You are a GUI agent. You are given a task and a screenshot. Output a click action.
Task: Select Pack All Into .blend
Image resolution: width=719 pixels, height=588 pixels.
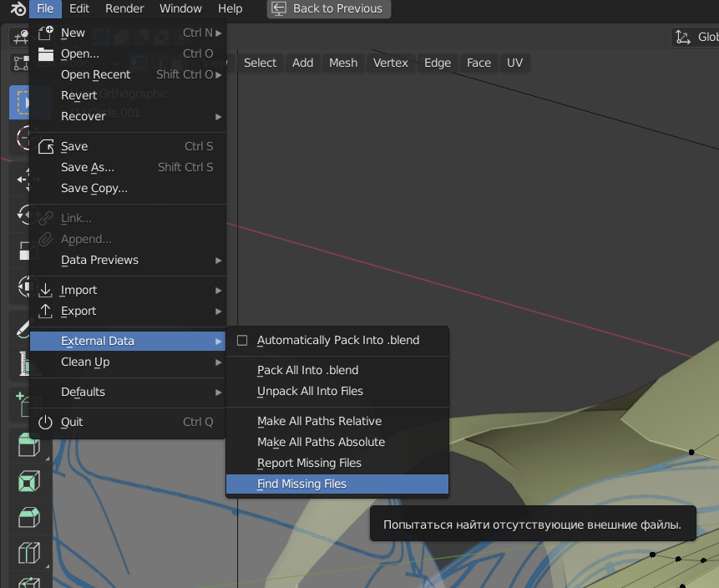coord(307,371)
